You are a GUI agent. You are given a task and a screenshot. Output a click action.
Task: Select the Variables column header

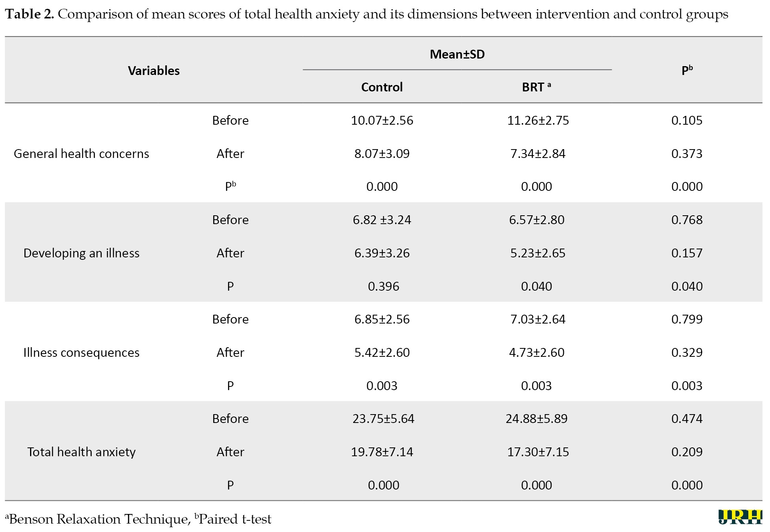(154, 71)
